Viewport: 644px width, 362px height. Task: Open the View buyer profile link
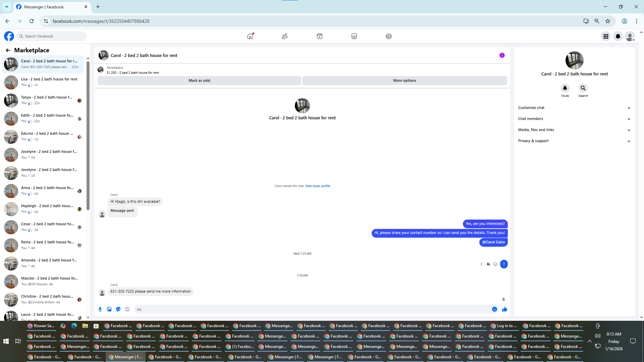click(317, 186)
